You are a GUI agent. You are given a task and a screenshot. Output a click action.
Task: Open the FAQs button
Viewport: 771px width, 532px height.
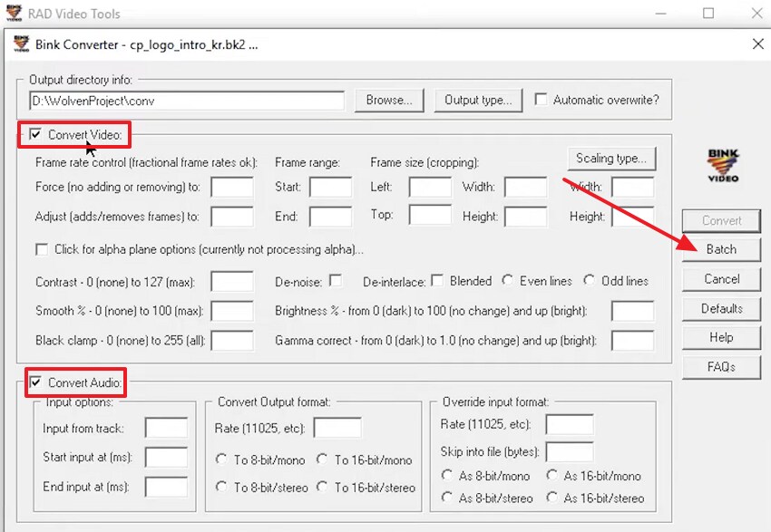[x=721, y=367]
